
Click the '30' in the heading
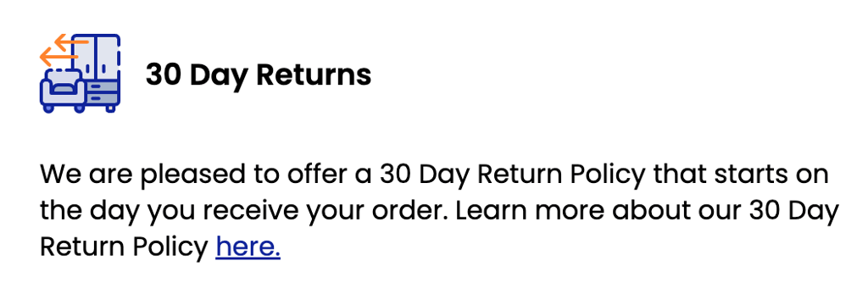pyautogui.click(x=161, y=75)
